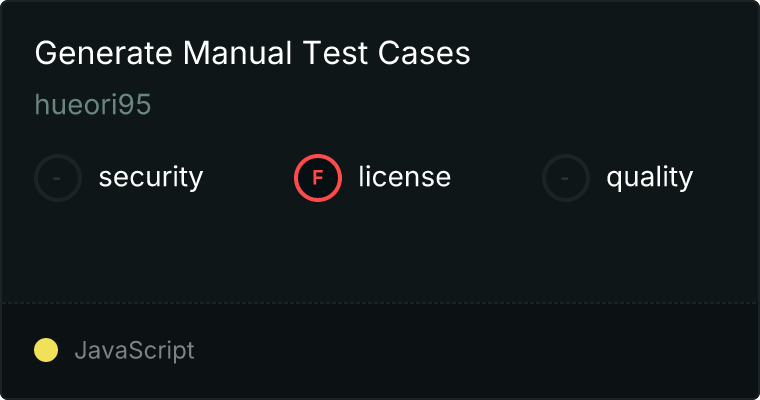Click the quality score badge circle
Viewport: 760px width, 400px height.
coord(566,178)
